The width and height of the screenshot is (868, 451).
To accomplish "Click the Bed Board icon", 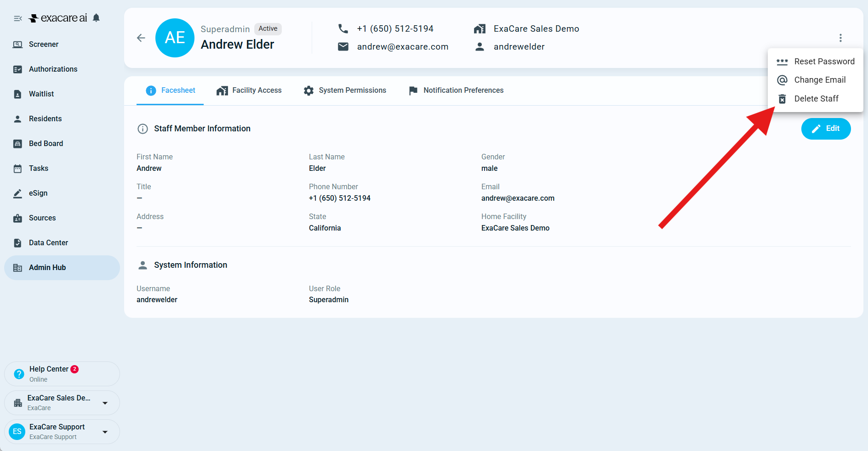I will coord(17,144).
